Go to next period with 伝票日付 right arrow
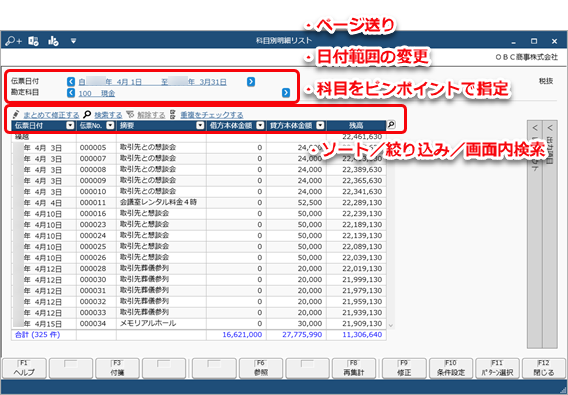This screenshot has height=395, width=568. tap(251, 82)
